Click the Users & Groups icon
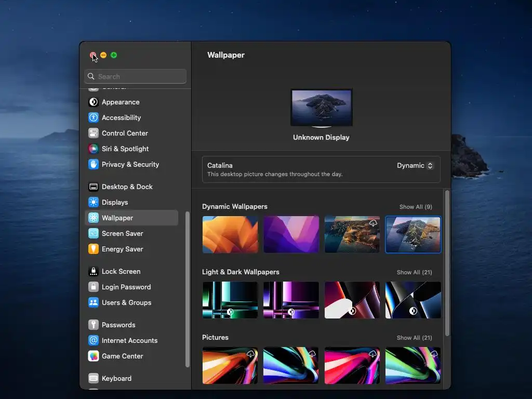Screen dimensions: 532x399 pos(94,303)
